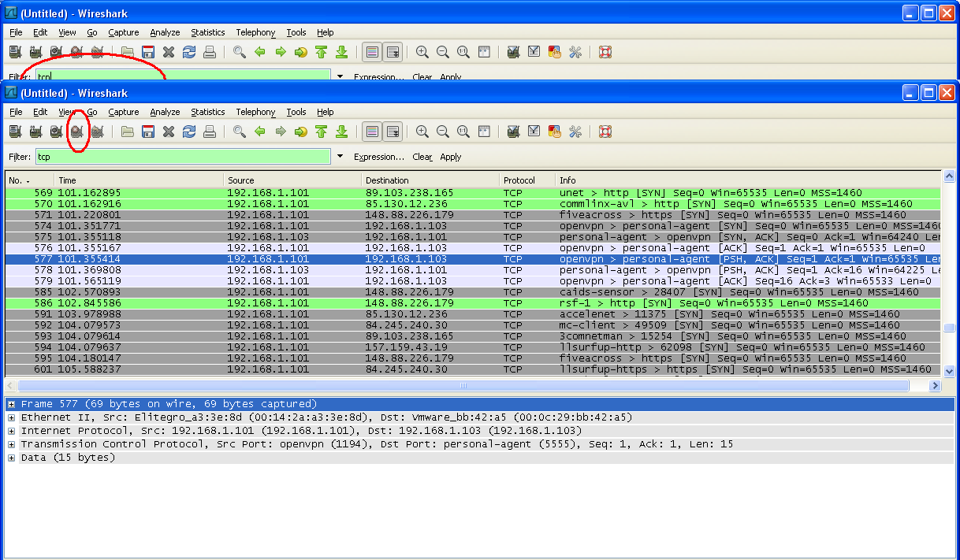Select packet 575 SYN, ACK row
This screenshot has width=960, height=560.
tap(473, 236)
